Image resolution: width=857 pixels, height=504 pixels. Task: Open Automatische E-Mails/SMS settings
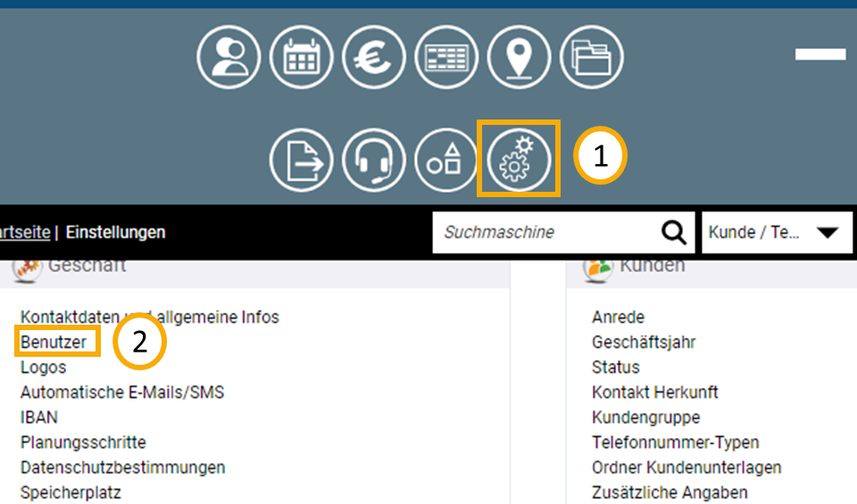[122, 392]
